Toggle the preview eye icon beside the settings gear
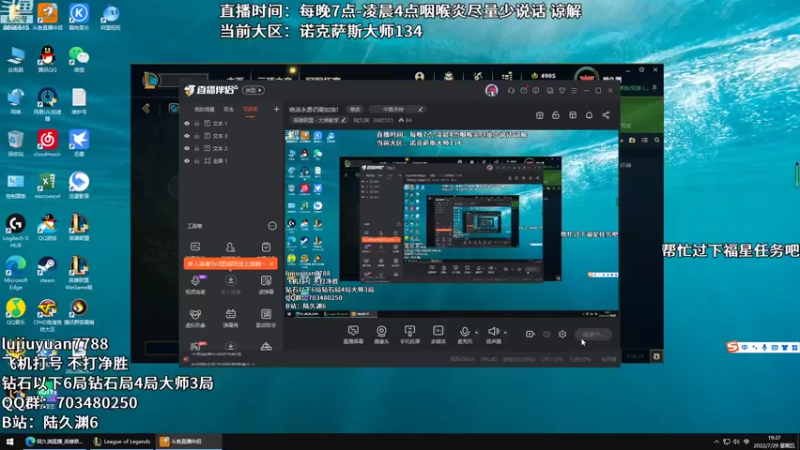 546,334
